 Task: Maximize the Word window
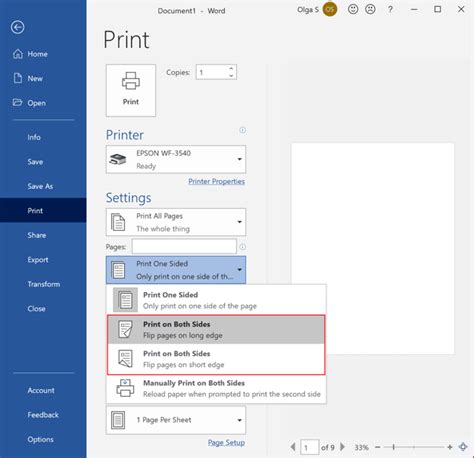[x=438, y=9]
